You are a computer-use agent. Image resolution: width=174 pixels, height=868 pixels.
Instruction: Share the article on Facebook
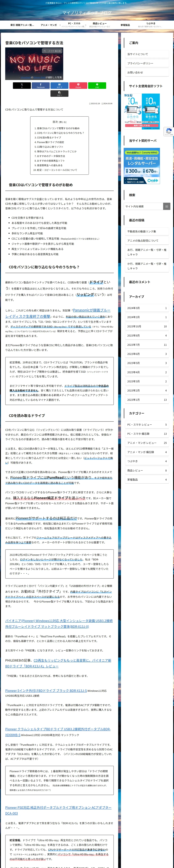coord(41,86)
